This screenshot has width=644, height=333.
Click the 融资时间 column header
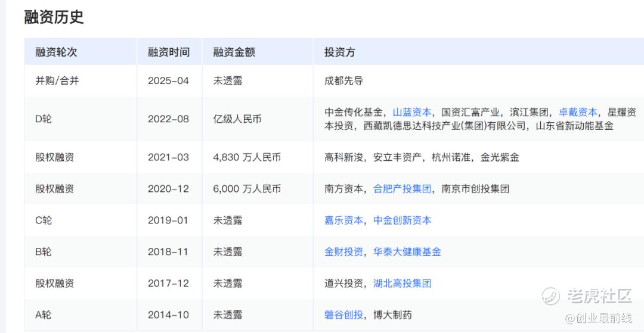169,52
